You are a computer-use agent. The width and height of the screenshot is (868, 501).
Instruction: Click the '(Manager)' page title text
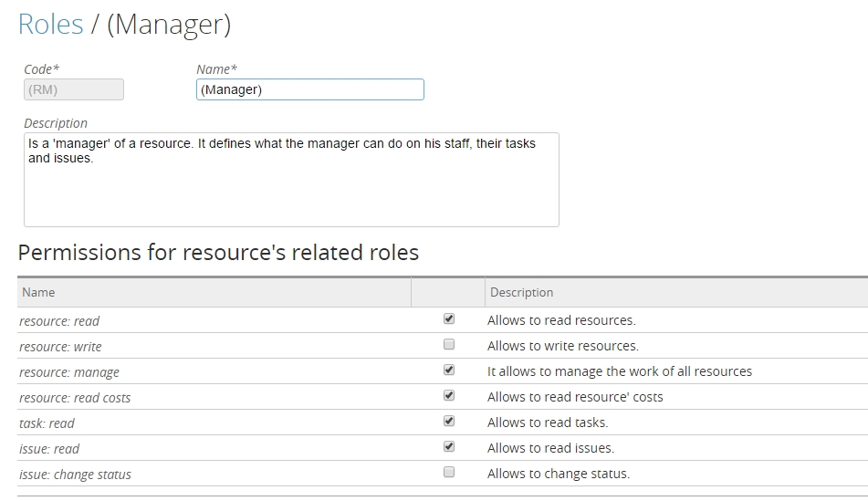pos(169,25)
